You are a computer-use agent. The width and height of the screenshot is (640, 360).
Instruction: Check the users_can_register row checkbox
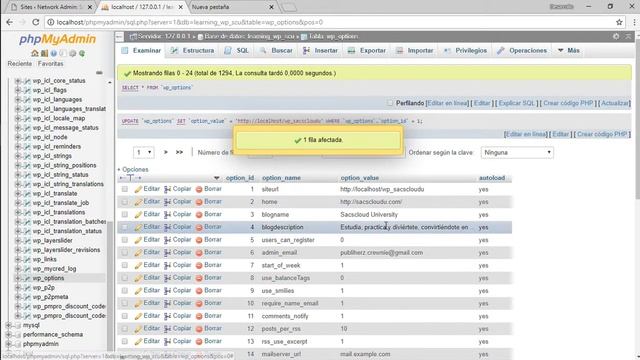(x=124, y=240)
